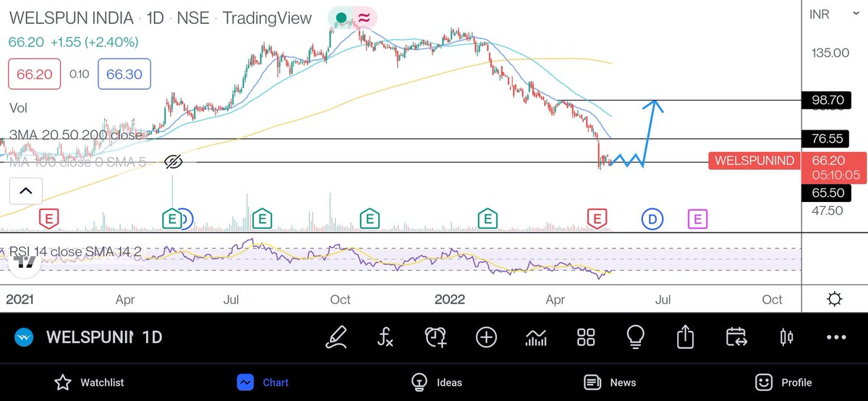Screen dimensions: 868x401
Task: Switch to the Ideas tab
Action: 436,382
